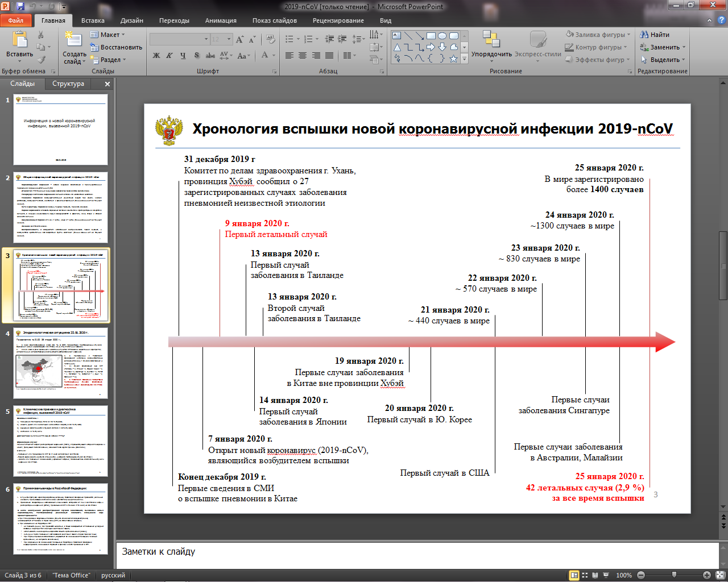Pick the five-point Star shape
Screen dimensions: 728x582
[x=453, y=59]
